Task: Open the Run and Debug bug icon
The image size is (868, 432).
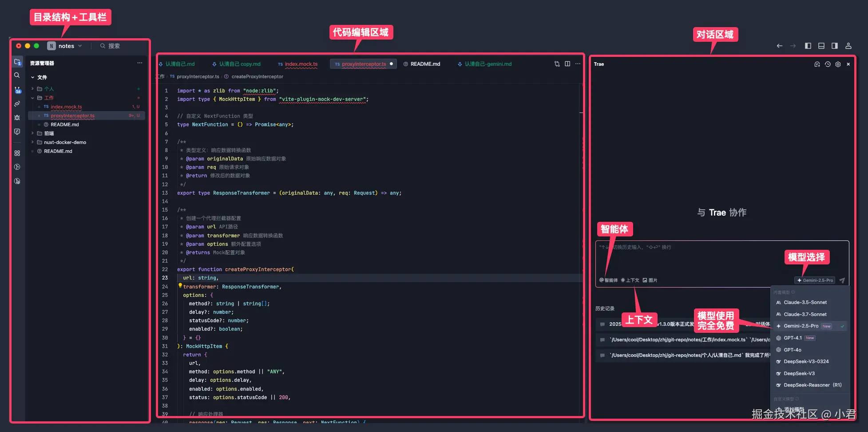Action: 17,117
